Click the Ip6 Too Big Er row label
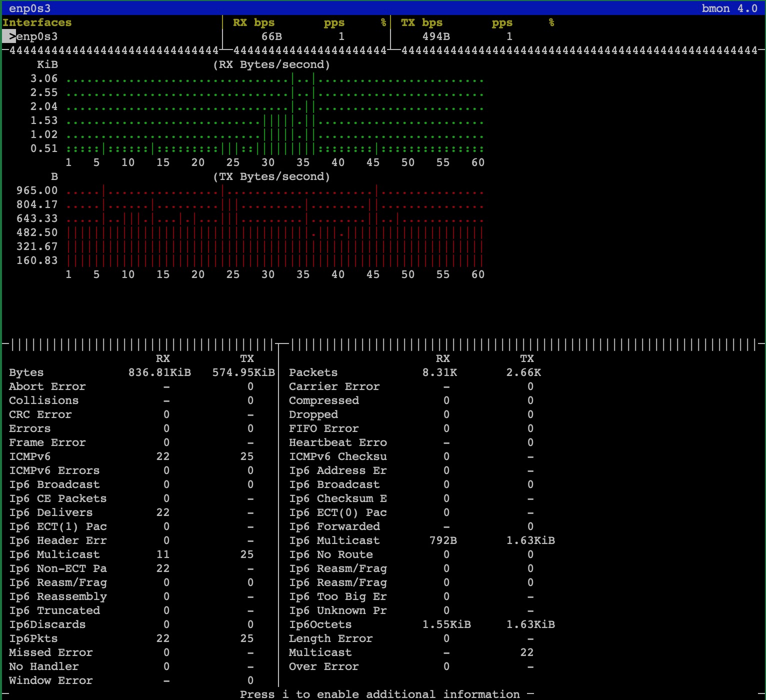Screen dimensions: 766x700 tap(338, 596)
